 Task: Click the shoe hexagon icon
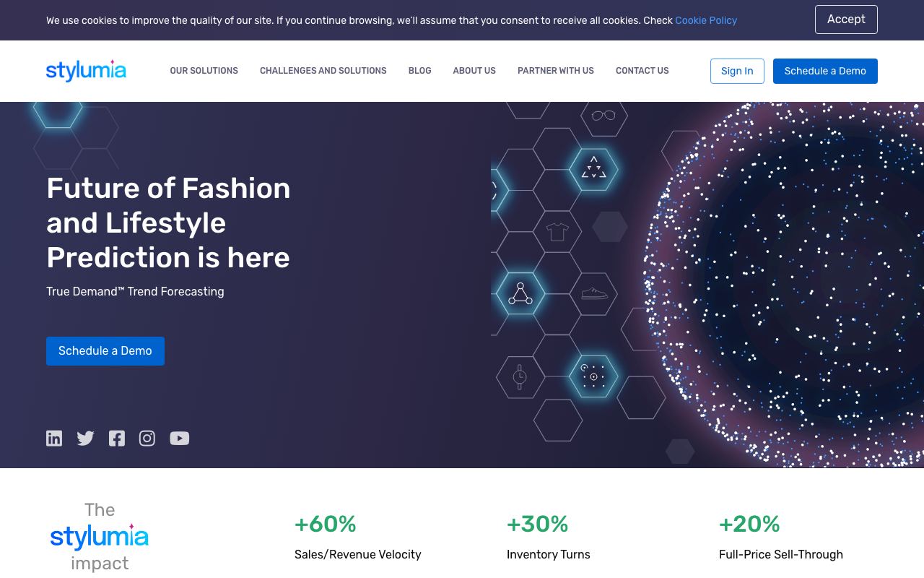(x=594, y=293)
